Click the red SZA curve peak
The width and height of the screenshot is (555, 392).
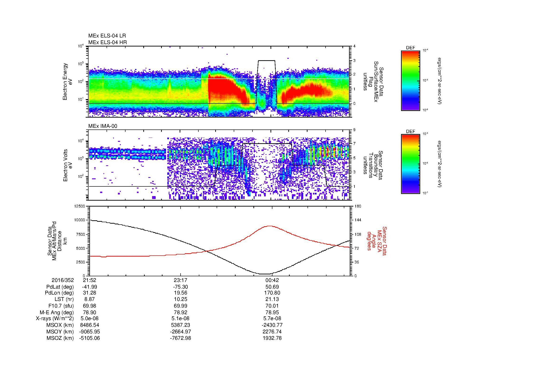270,226
